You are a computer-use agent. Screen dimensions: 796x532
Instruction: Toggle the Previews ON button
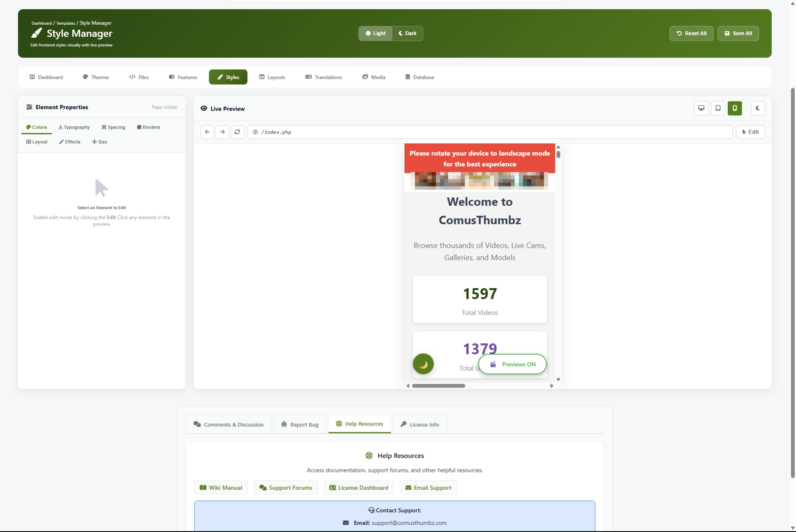click(512, 364)
